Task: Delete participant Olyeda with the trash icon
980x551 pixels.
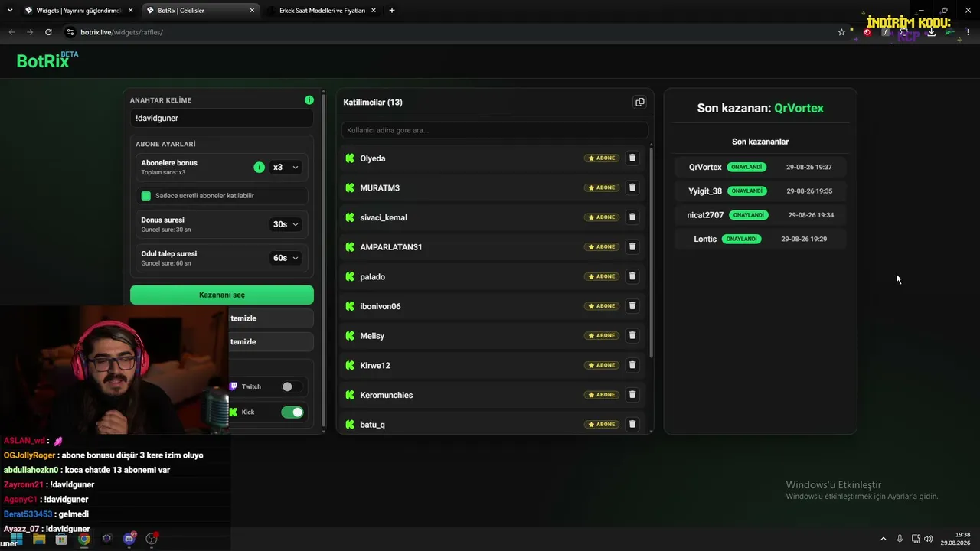Action: tap(632, 158)
